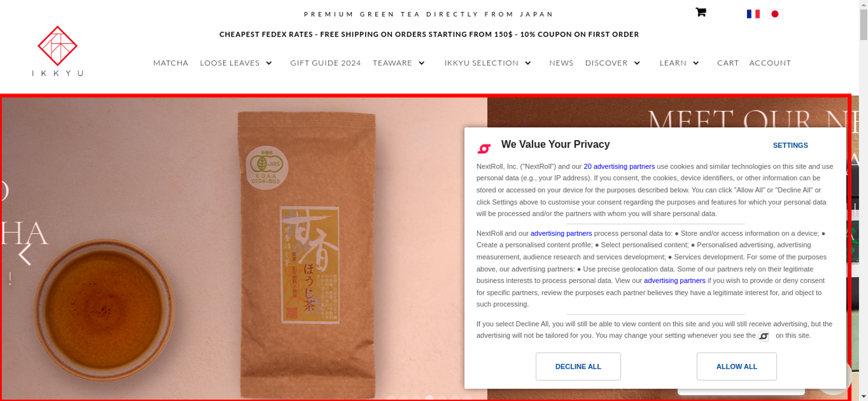This screenshot has width=868, height=401.
Task: Click the page vertical scrollbar thumb
Action: [x=863, y=24]
